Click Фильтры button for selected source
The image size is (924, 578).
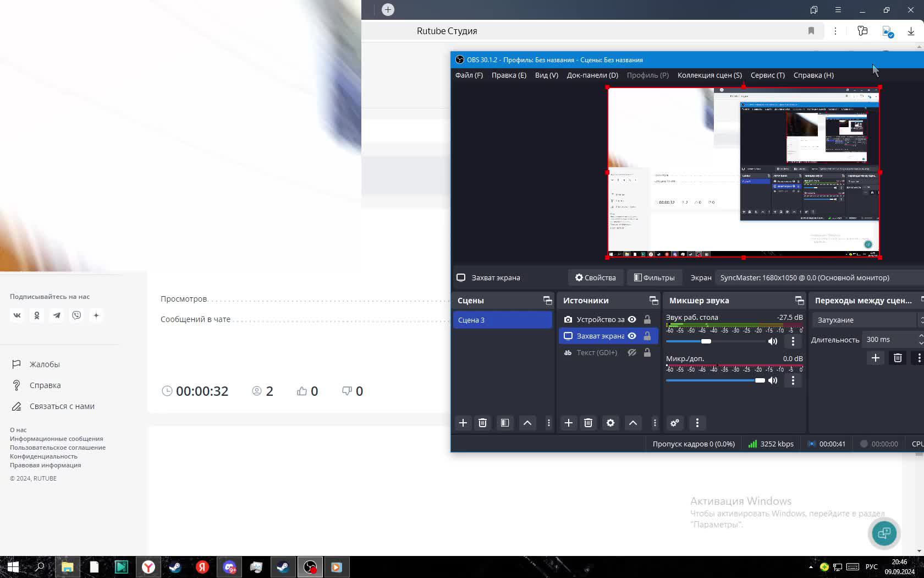click(x=654, y=277)
